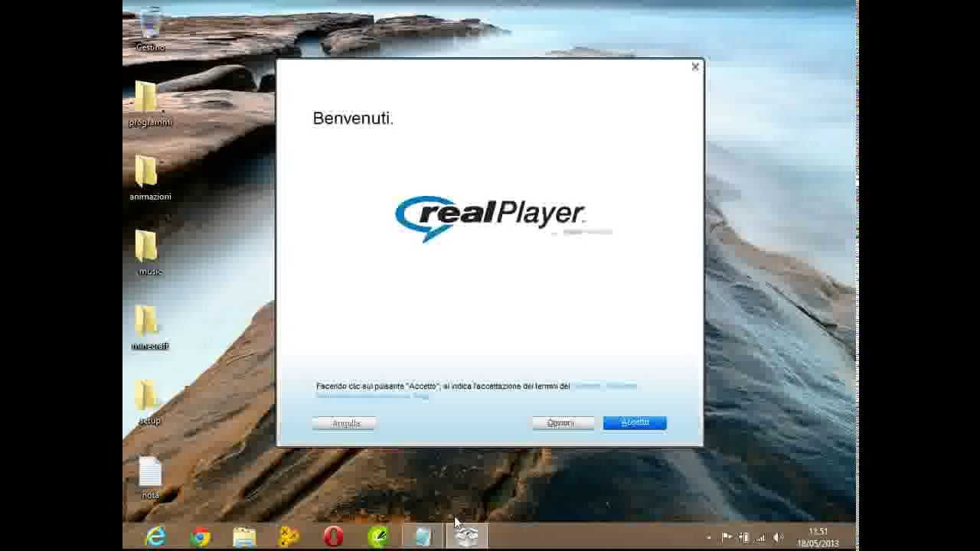Cancel installation with Annulla button
980x551 pixels.
pyautogui.click(x=344, y=422)
